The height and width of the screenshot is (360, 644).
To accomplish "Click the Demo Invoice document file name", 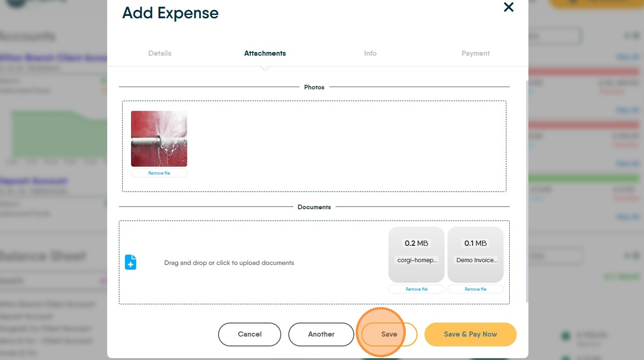I will tap(476, 260).
